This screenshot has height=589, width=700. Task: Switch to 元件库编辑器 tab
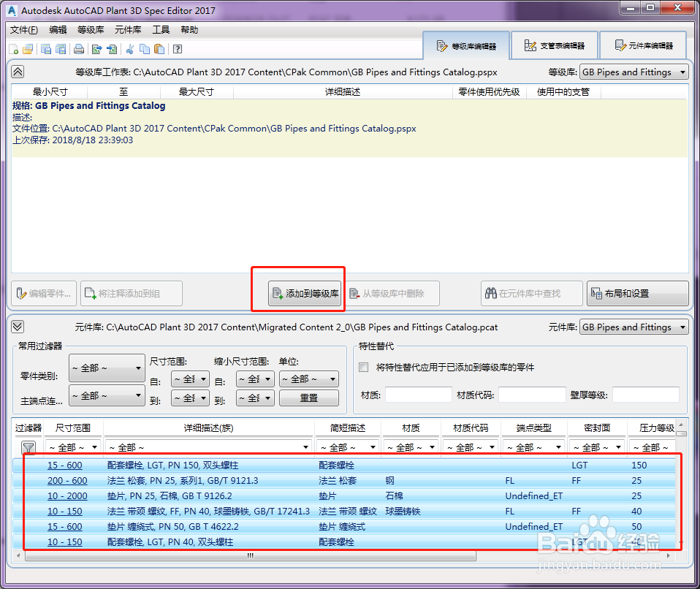643,45
